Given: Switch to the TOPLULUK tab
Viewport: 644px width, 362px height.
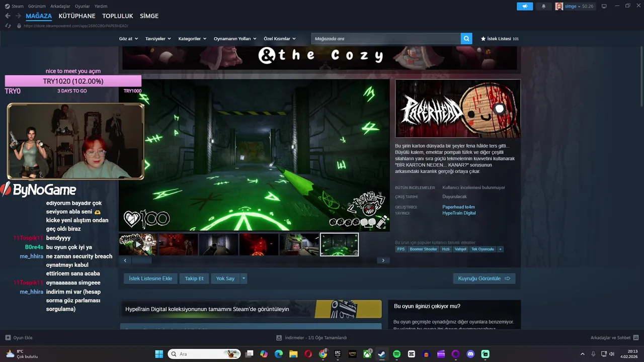Looking at the screenshot, I should coord(118,16).
